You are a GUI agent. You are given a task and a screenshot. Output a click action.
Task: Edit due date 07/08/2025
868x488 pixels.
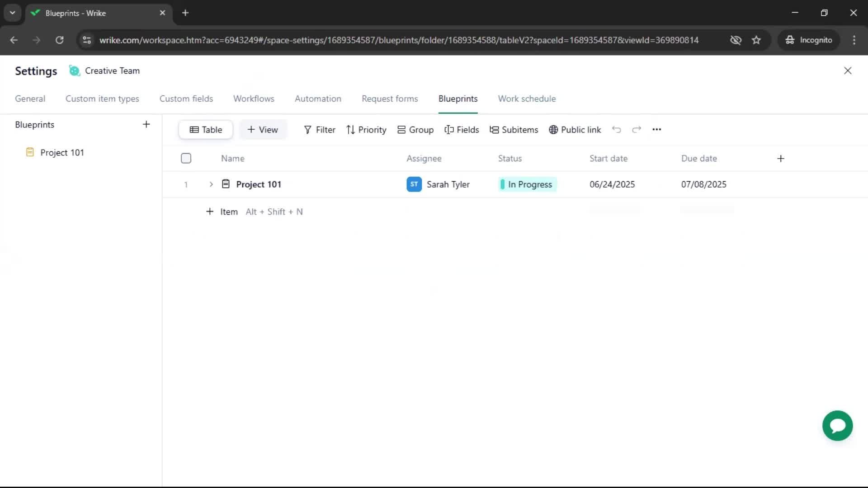[704, 184]
